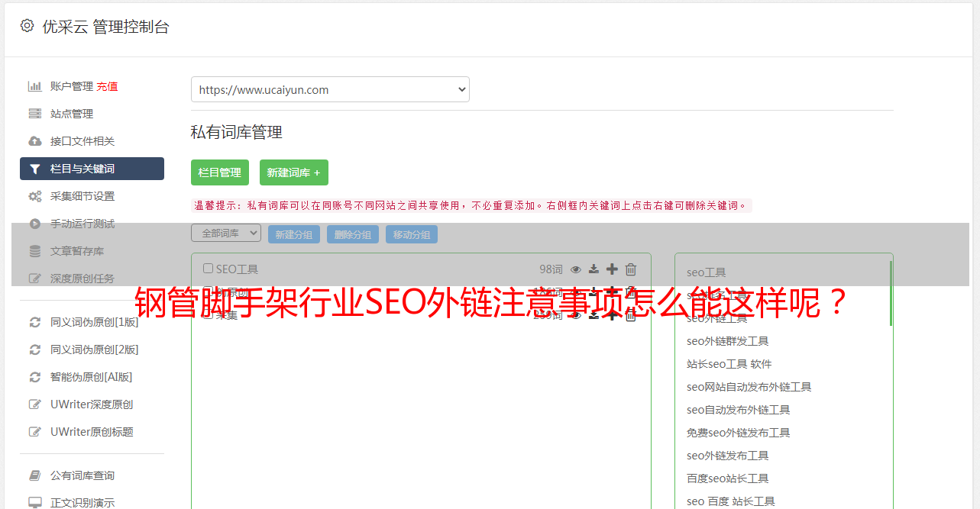The height and width of the screenshot is (509, 980).
Task: Open 账户管理 via its bar chart icon
Action: click(35, 86)
